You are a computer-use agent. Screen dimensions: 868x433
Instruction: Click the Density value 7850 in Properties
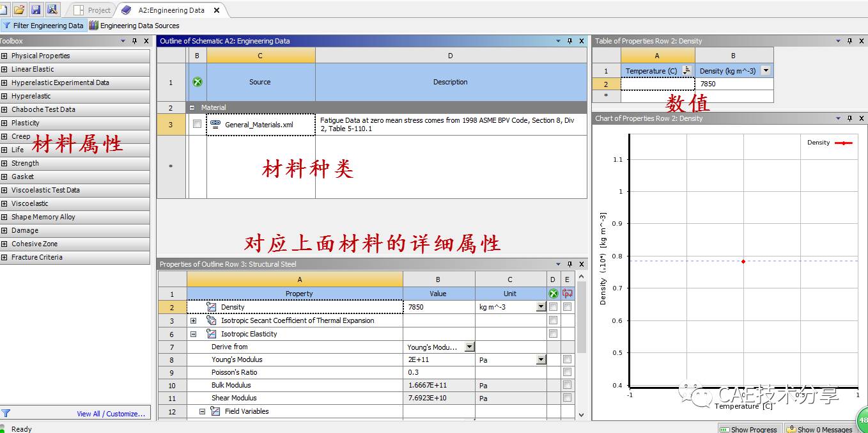[438, 307]
